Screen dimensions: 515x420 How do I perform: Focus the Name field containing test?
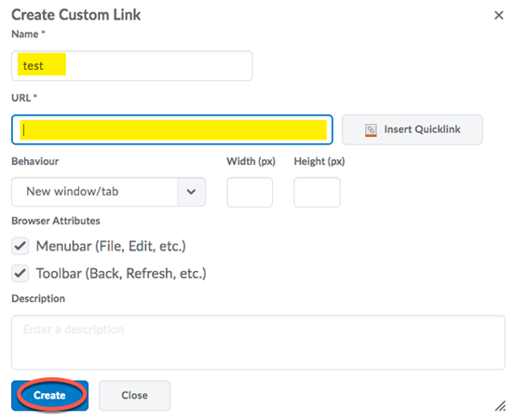[131, 66]
